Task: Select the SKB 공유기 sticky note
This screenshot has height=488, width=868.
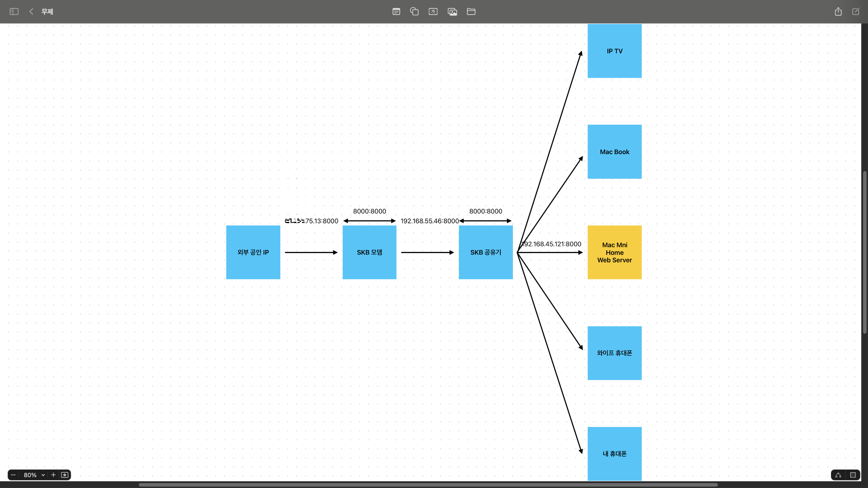Action: tap(486, 252)
